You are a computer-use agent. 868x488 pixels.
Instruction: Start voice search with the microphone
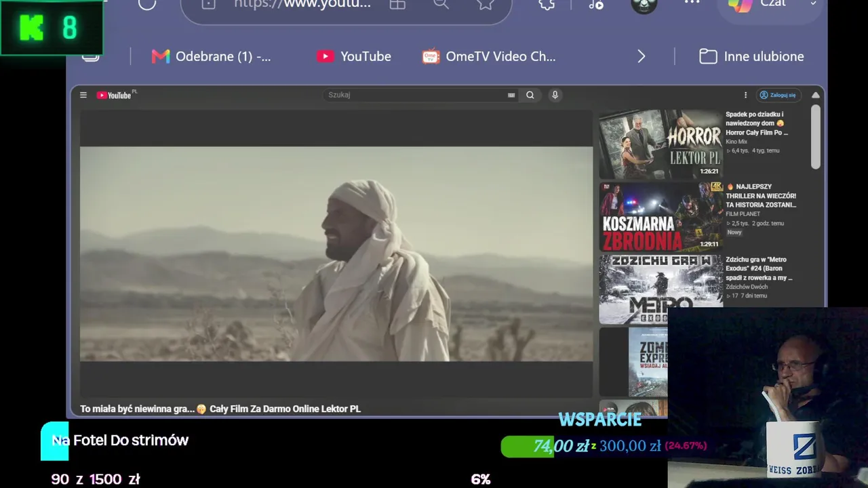pos(555,96)
